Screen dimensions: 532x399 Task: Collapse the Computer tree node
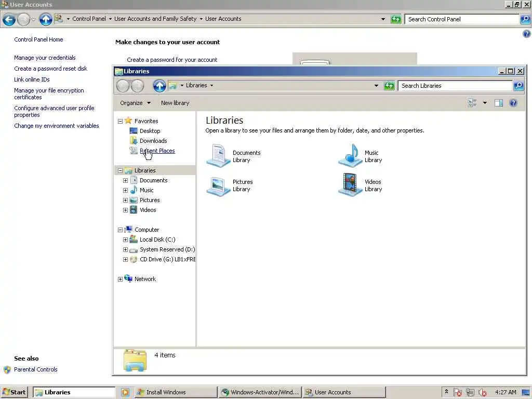pos(120,230)
